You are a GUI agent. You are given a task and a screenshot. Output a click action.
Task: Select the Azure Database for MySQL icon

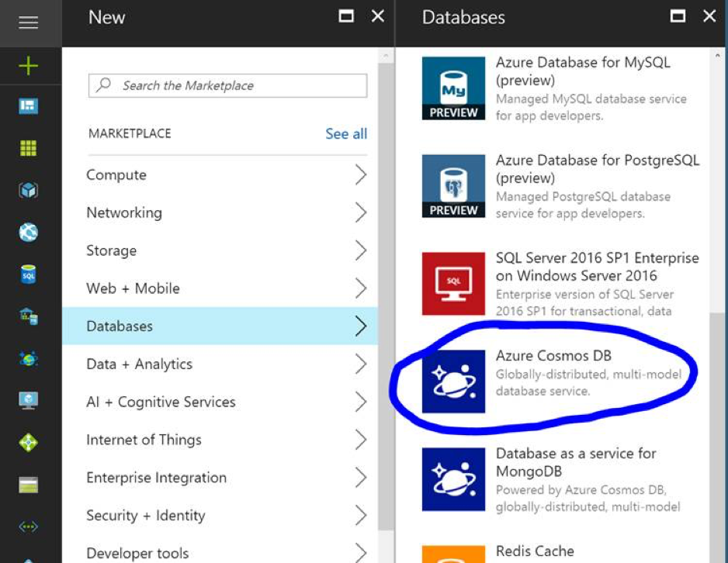point(453,88)
